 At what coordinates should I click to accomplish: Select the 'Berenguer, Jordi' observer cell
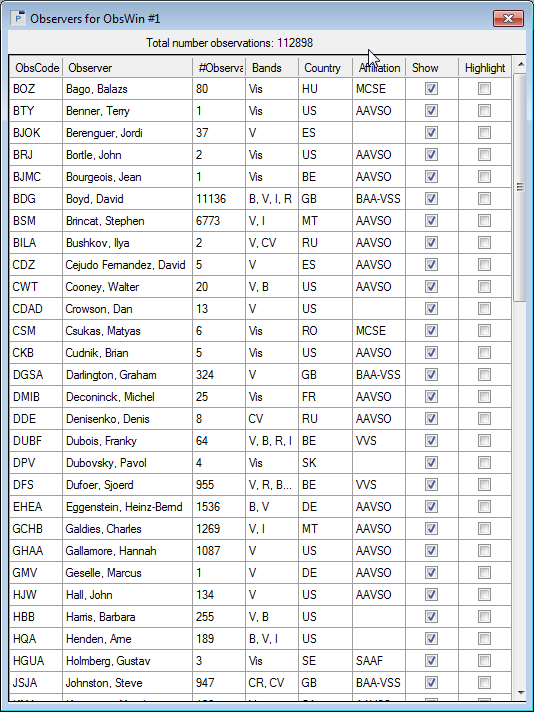coord(127,133)
